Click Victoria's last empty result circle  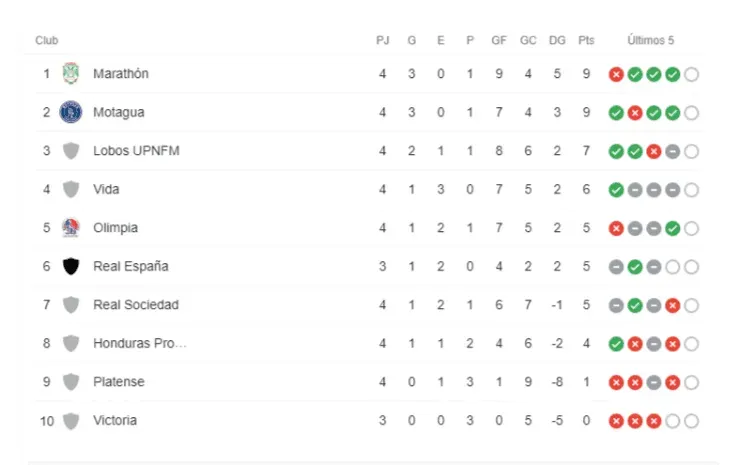[x=692, y=421]
